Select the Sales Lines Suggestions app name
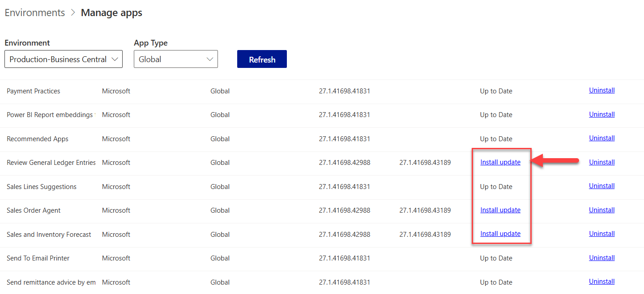Viewport: 644px width, 294px height. [x=42, y=187]
